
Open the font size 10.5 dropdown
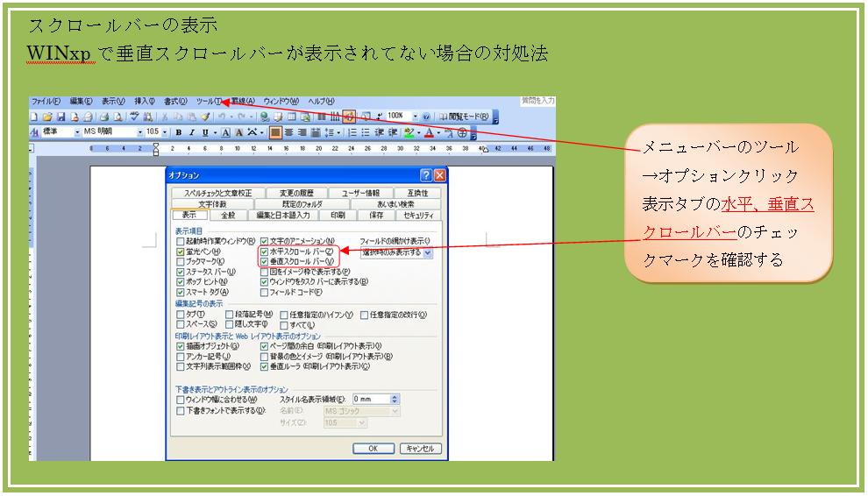(165, 132)
